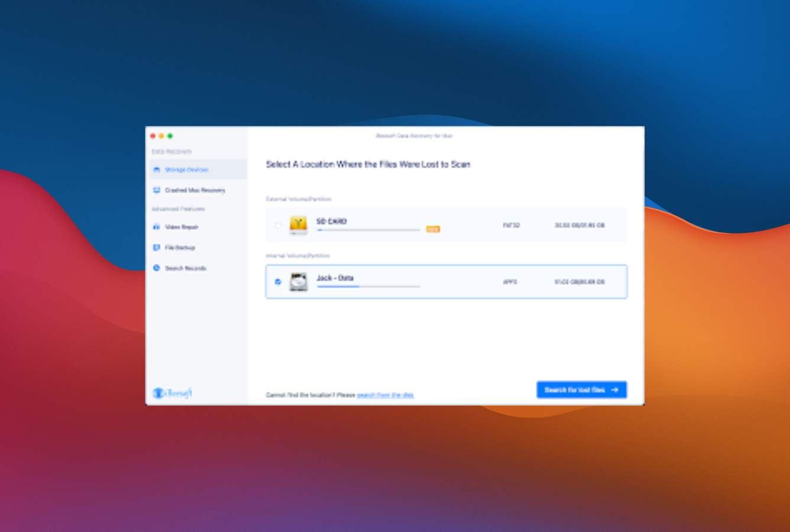Open Search Records in the sidebar
This screenshot has height=532, width=790.
coord(185,268)
